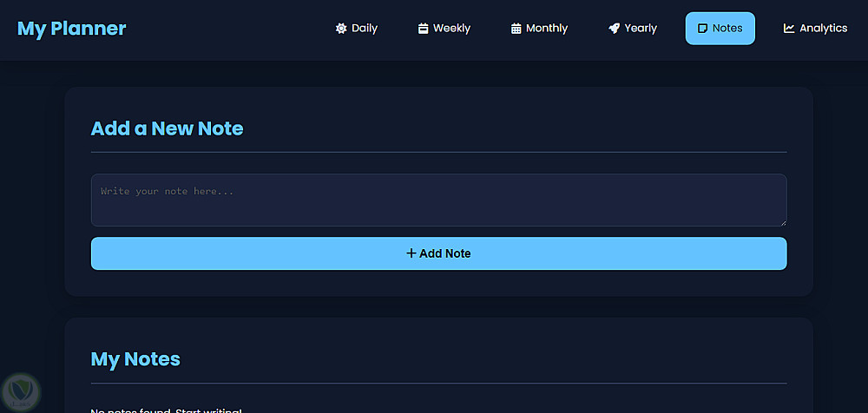The image size is (868, 413).
Task: Click the sun icon beside Daily
Action: point(341,29)
